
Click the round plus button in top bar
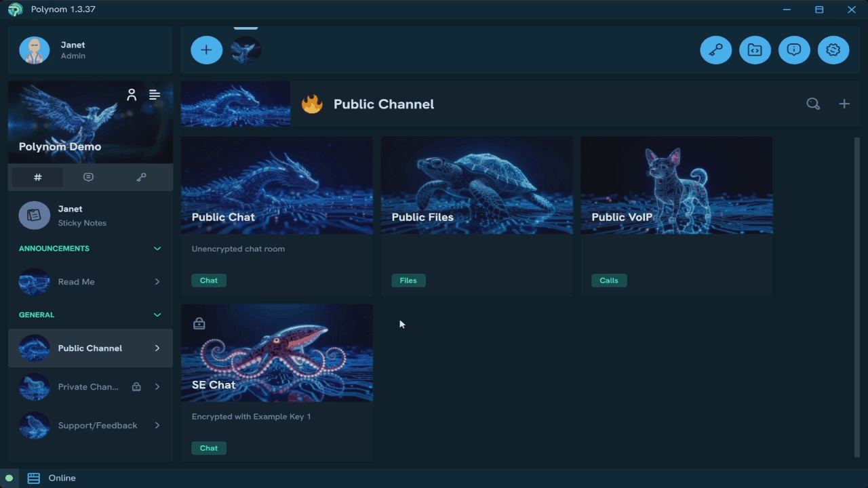(206, 50)
